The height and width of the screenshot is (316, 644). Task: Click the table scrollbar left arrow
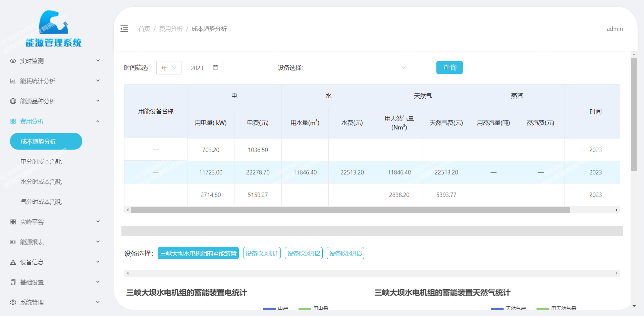click(127, 210)
